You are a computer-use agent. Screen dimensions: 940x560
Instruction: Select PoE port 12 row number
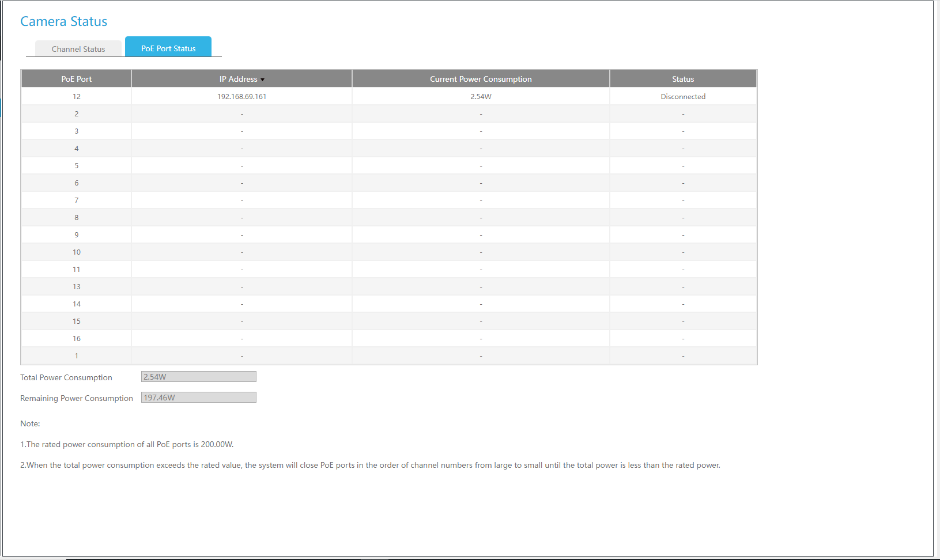click(x=77, y=97)
